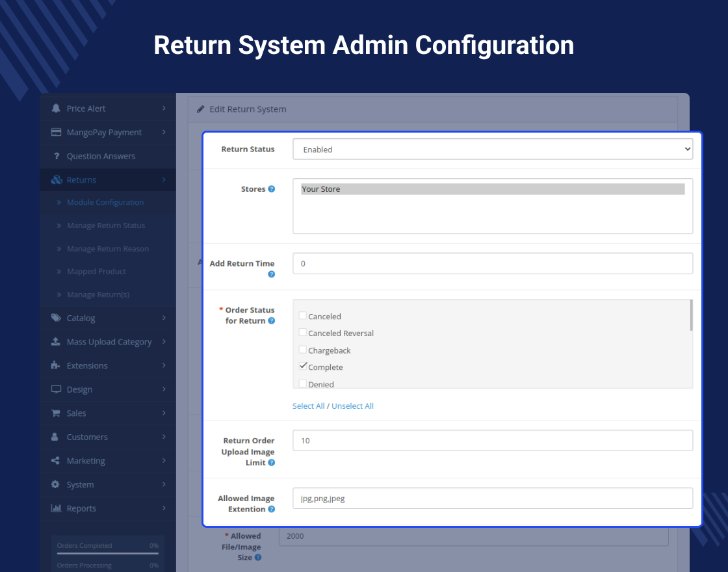Expand the Catalog menu chevron

point(164,318)
